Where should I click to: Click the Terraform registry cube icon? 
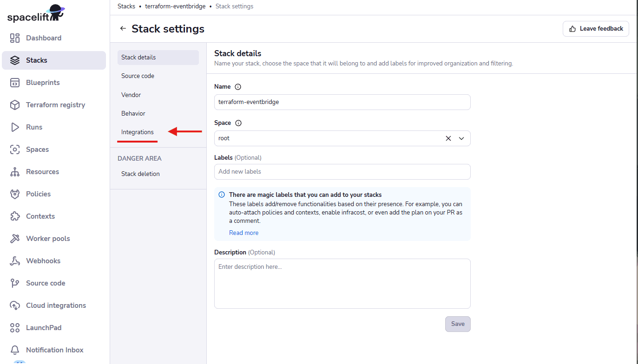pyautogui.click(x=15, y=105)
